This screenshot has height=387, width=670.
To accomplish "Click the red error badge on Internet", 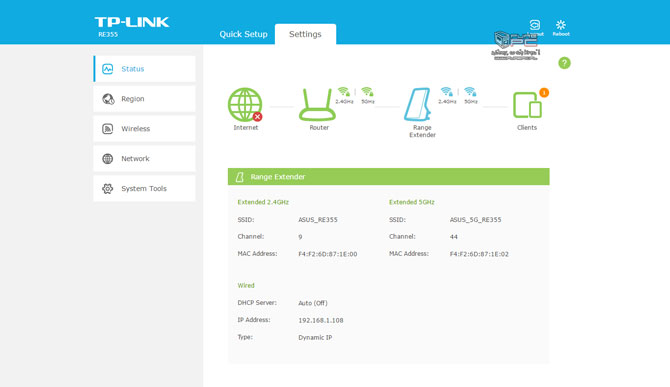I will click(257, 117).
